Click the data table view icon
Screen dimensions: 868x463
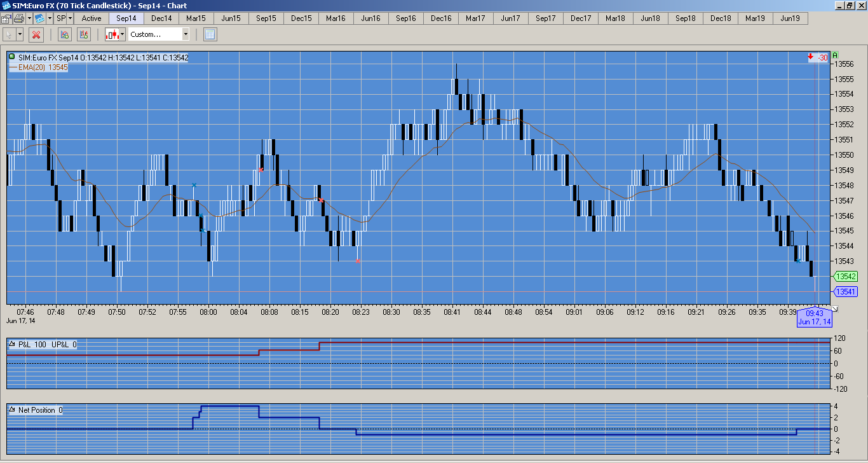[210, 34]
